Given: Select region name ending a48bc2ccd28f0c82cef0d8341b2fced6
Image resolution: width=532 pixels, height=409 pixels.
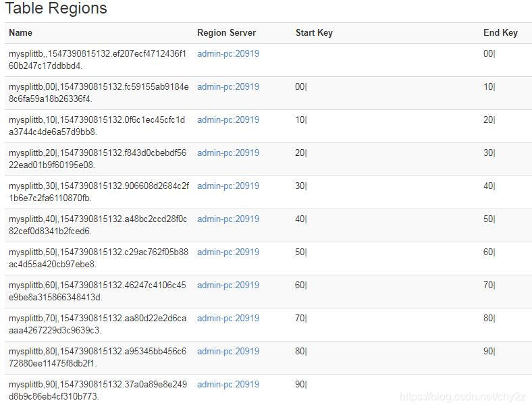Looking at the screenshot, I should click(x=98, y=225).
